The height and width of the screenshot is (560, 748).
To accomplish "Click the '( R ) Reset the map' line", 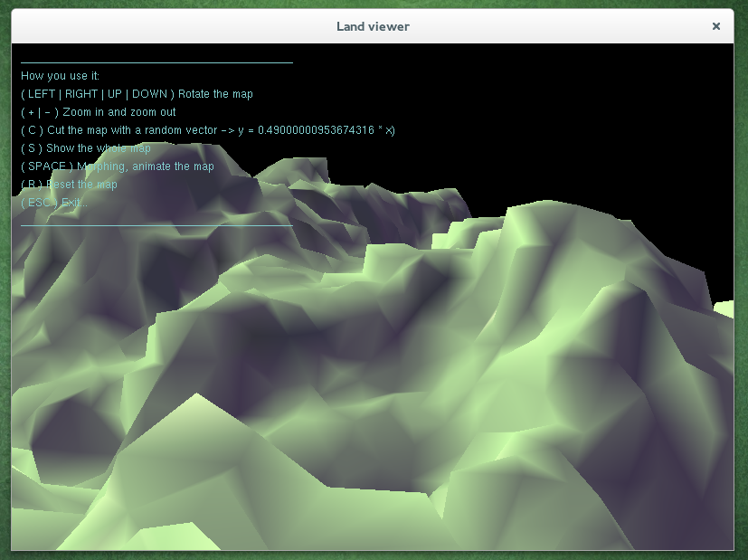I will click(x=69, y=185).
